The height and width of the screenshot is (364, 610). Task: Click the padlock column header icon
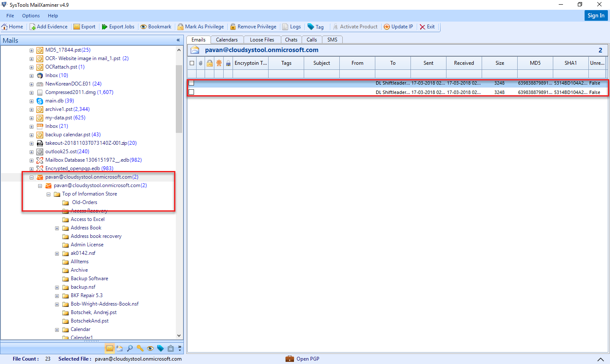pos(209,63)
